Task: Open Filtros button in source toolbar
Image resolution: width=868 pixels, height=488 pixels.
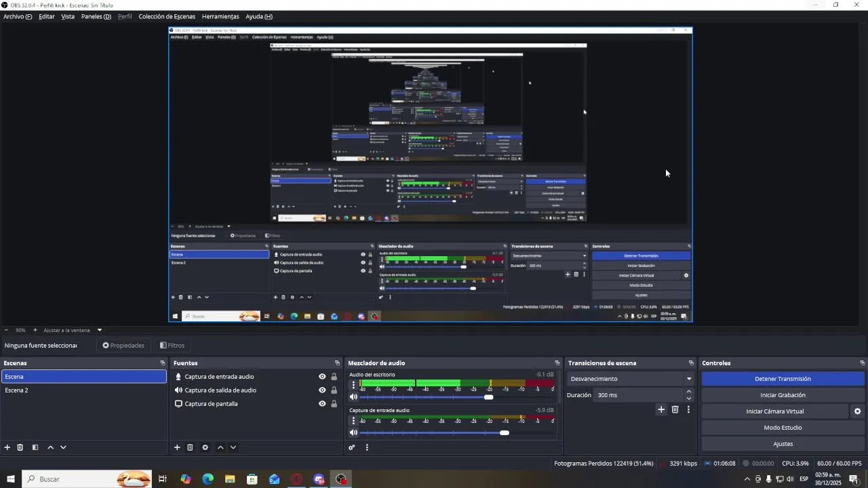Action: pos(172,346)
